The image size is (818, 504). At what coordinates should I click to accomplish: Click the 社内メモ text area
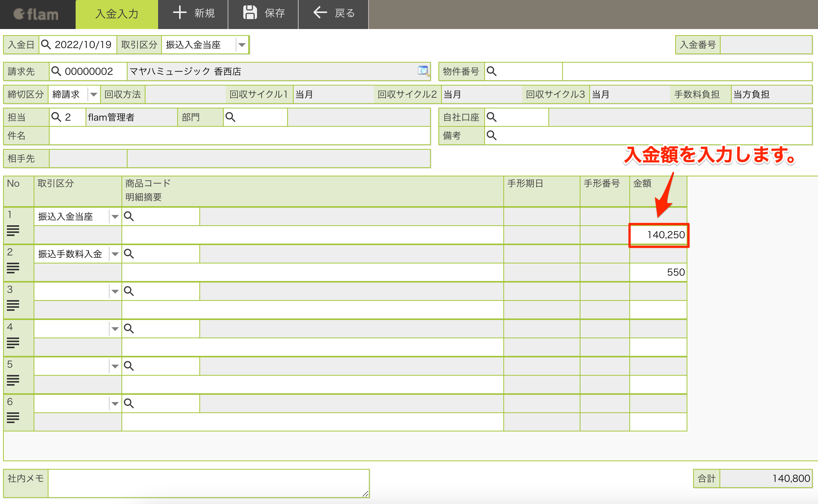point(209,483)
